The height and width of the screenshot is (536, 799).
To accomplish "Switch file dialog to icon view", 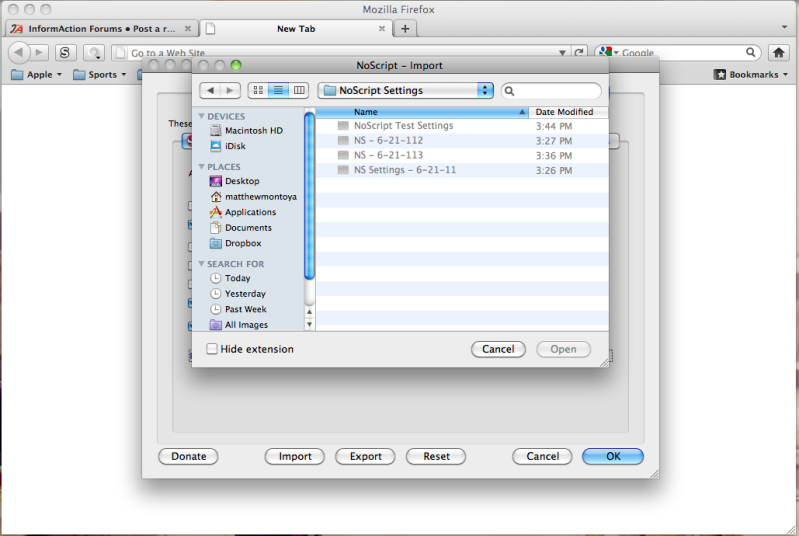I will pyautogui.click(x=258, y=91).
